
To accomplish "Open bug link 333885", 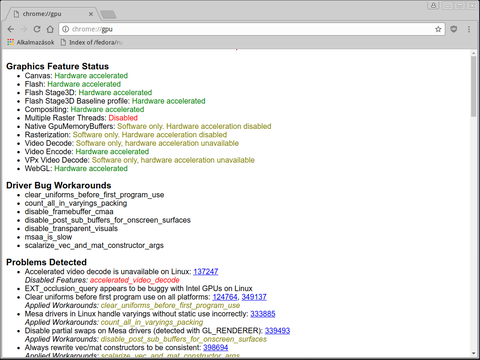I will pyautogui.click(x=263, y=314).
